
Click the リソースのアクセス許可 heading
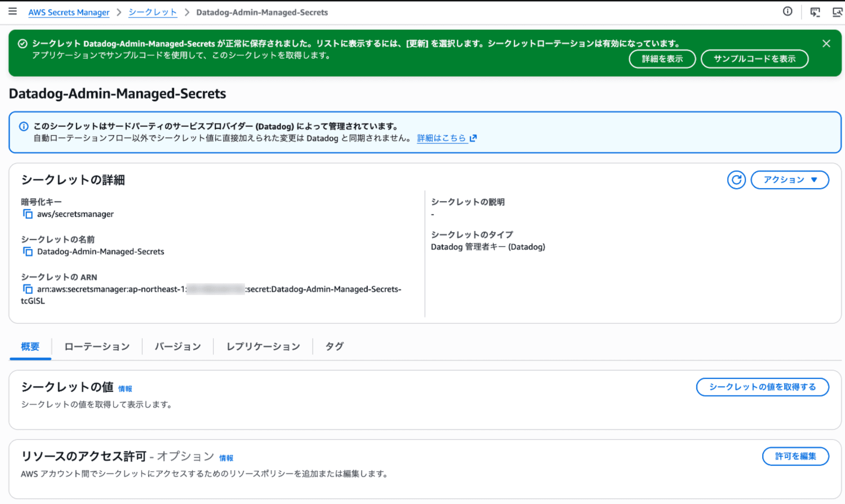(x=84, y=456)
